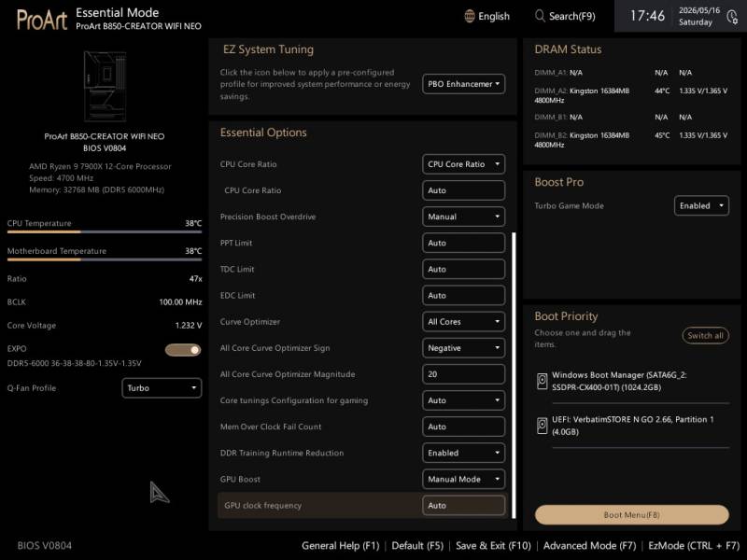Click the Motherboard Temperature bar

pos(105,259)
